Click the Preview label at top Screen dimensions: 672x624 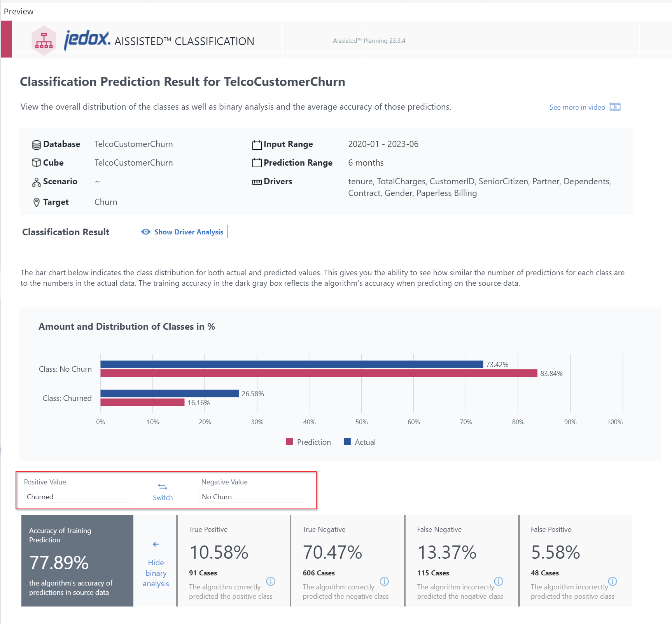coord(19,12)
